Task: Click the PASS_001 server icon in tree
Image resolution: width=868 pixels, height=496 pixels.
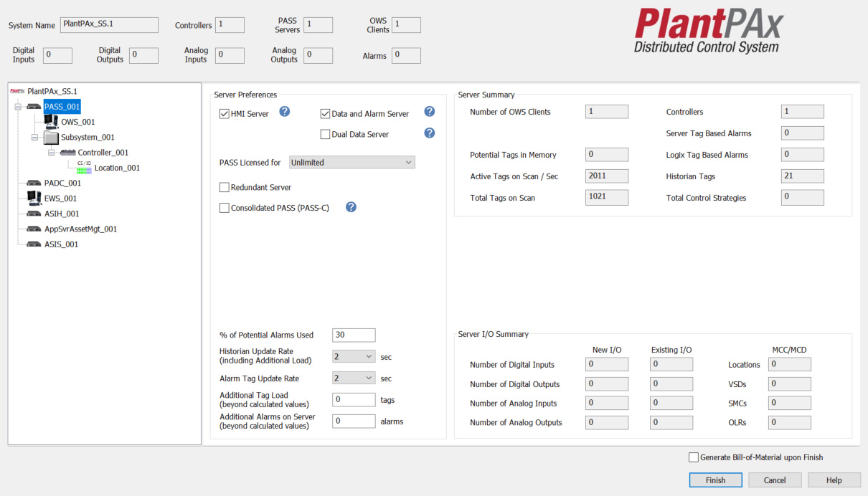Action: click(x=34, y=107)
